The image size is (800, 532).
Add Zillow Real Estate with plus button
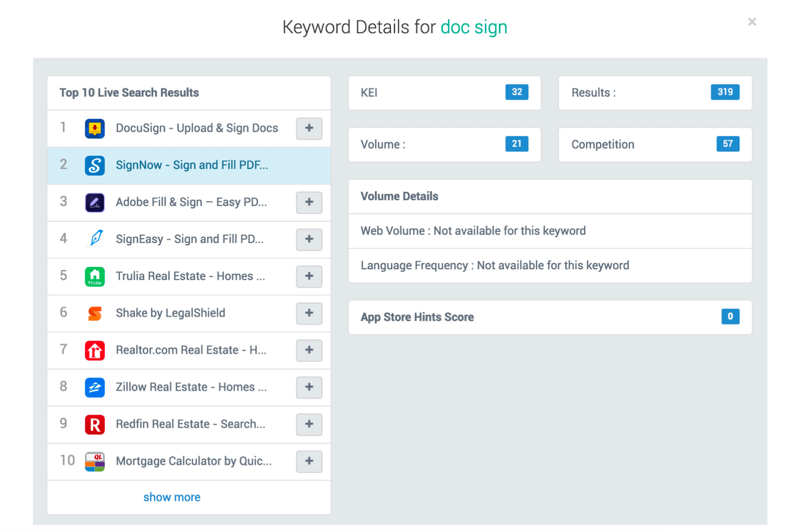click(x=309, y=387)
